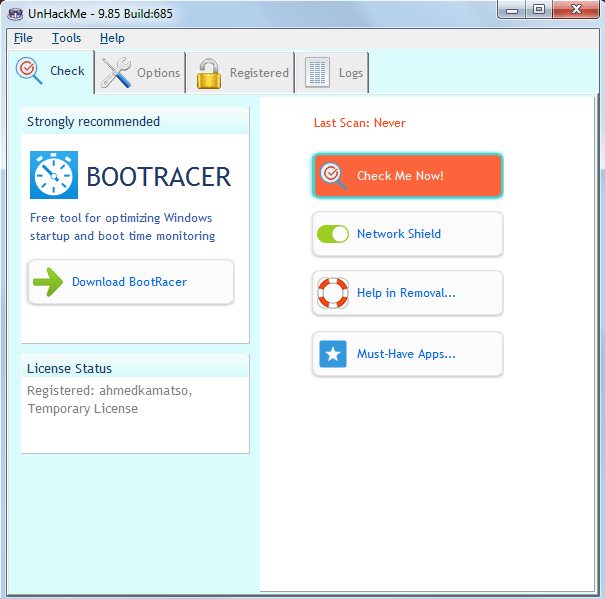
Task: Close the UnHackMe window
Action: click(576, 10)
